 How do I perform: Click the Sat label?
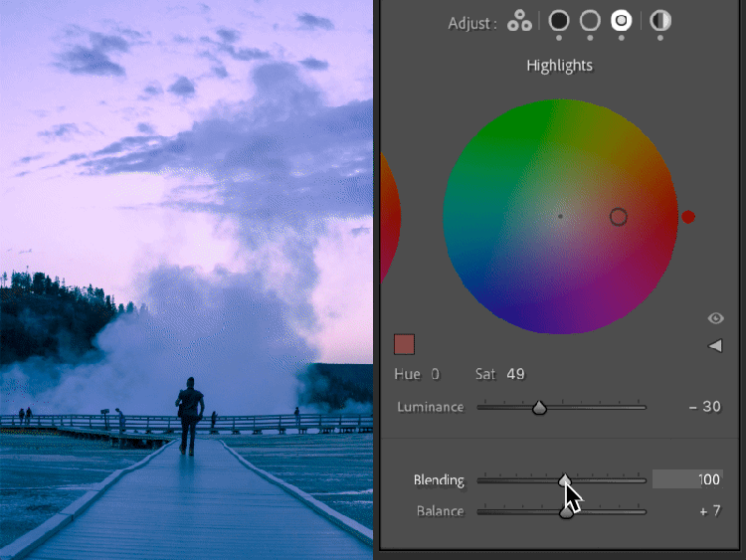pyautogui.click(x=485, y=374)
